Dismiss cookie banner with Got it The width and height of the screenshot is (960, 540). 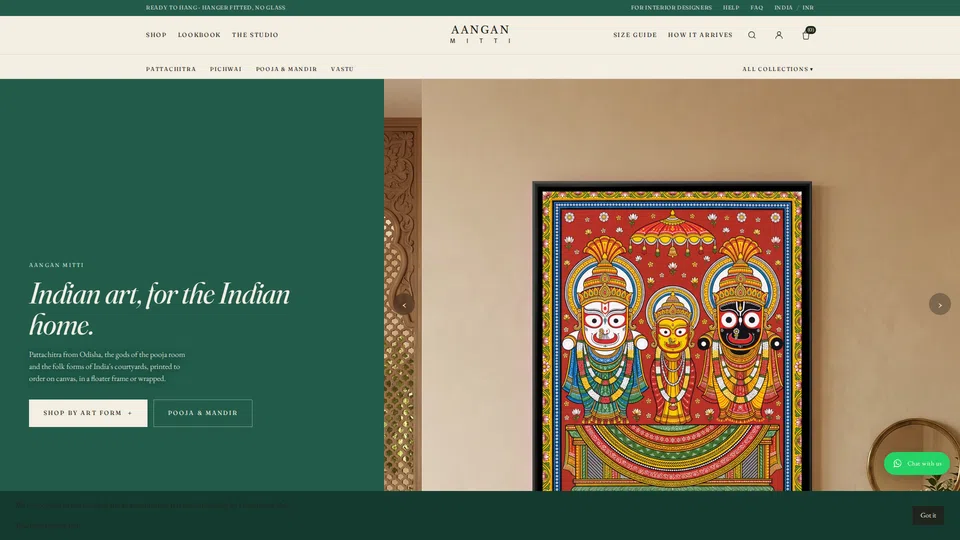(x=928, y=516)
